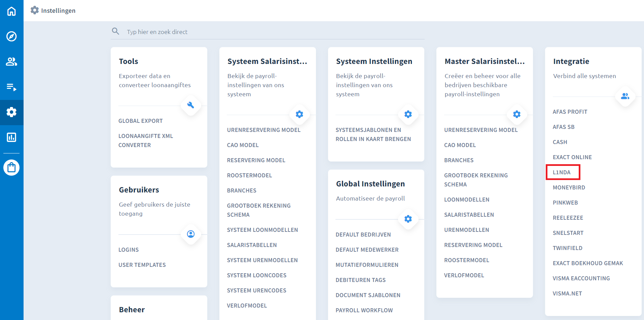Open SYSTEEM LOONCODES
The height and width of the screenshot is (320, 644).
257,275
